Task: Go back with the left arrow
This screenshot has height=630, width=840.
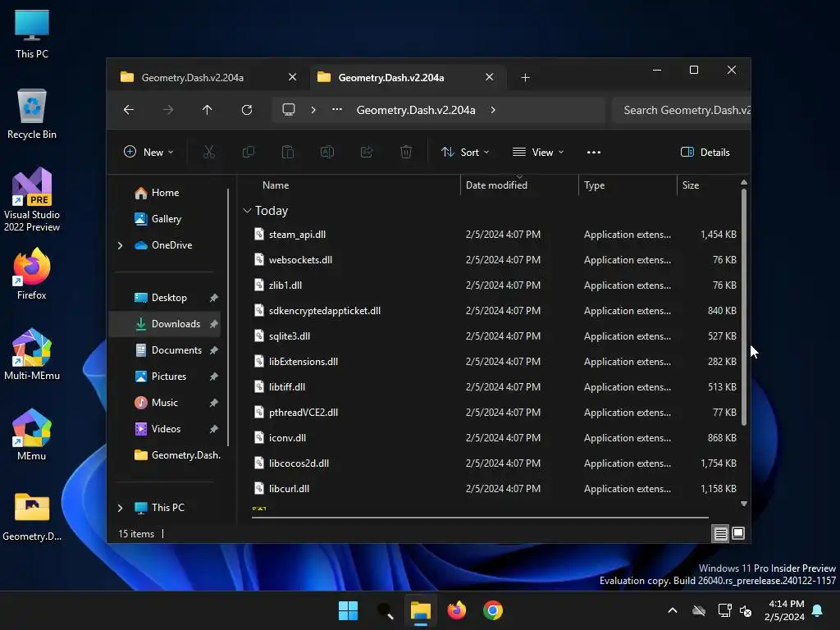Action: coord(129,110)
